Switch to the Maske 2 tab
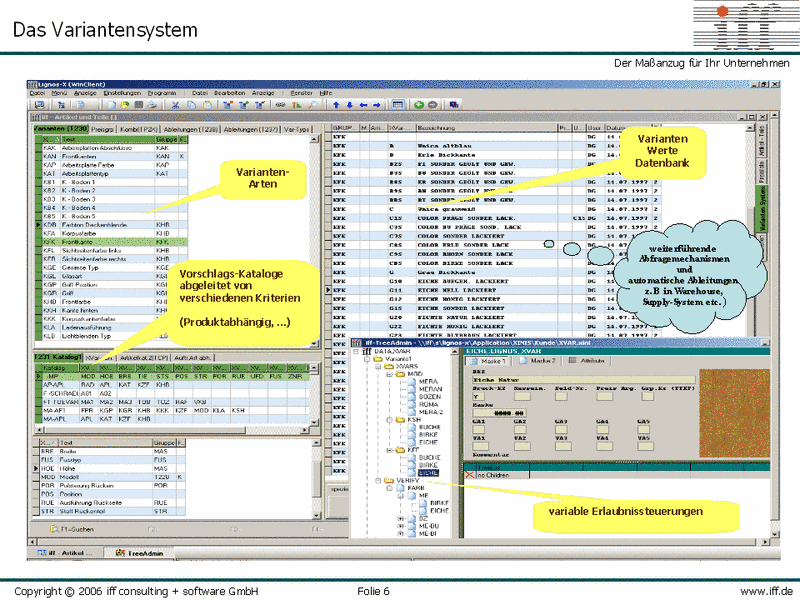Viewport: 800px width, 600px height. [x=537, y=361]
